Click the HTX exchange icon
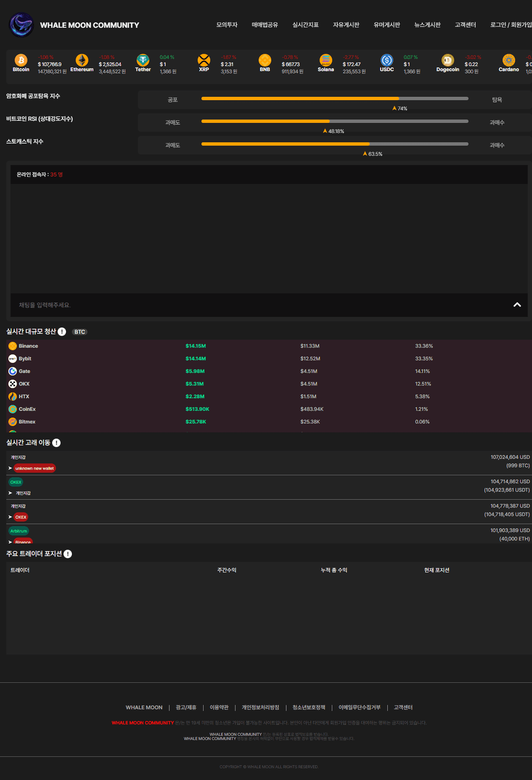This screenshot has width=532, height=780. click(x=13, y=396)
